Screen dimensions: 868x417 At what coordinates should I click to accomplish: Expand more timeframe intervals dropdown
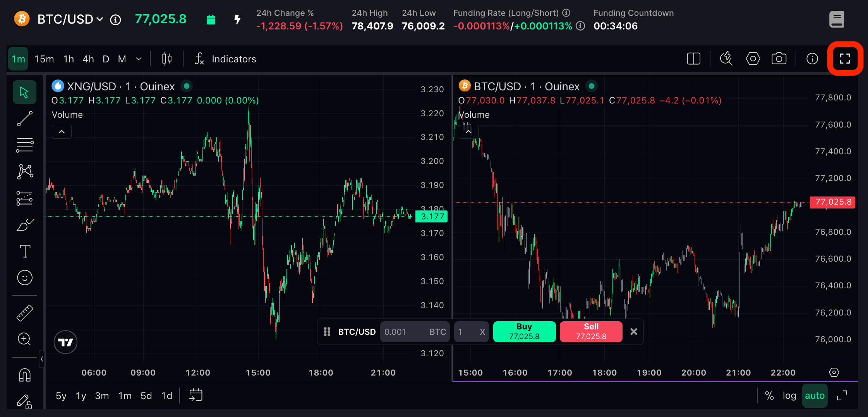139,59
